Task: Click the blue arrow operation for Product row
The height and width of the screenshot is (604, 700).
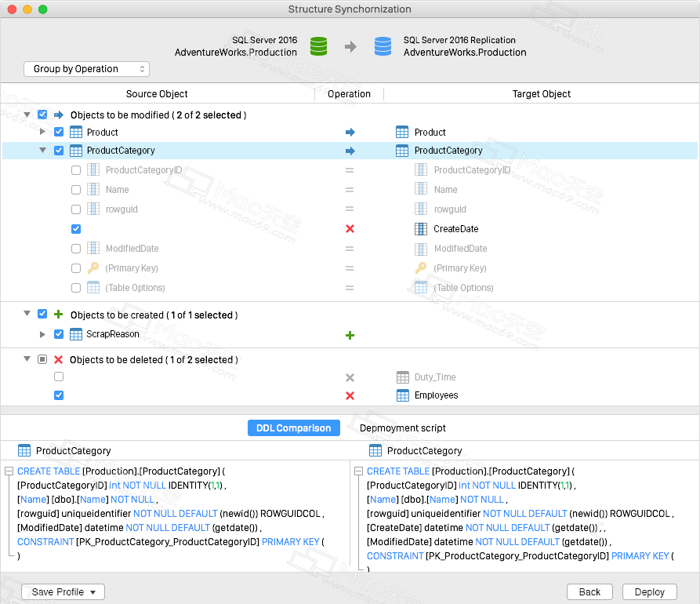Action: (x=350, y=133)
